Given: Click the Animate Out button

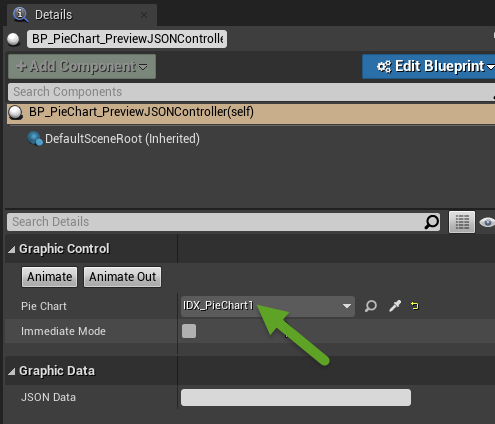Looking at the screenshot, I should coord(122,277).
